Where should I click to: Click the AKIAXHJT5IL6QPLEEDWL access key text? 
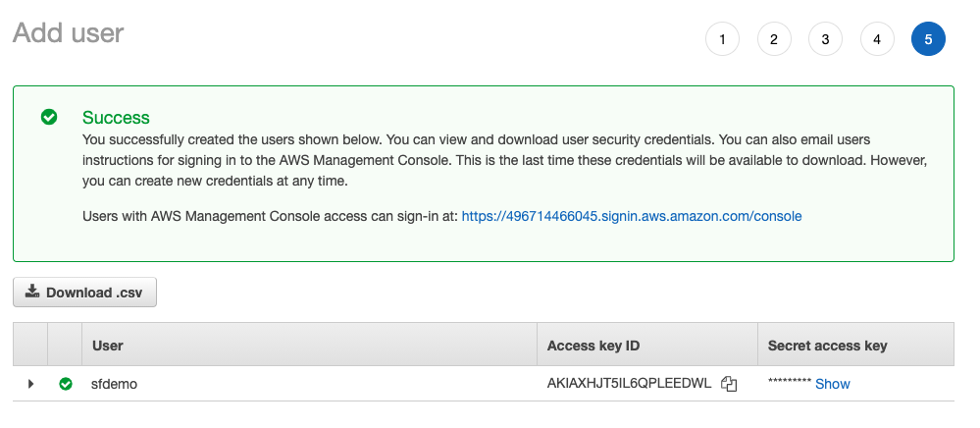pyautogui.click(x=629, y=384)
